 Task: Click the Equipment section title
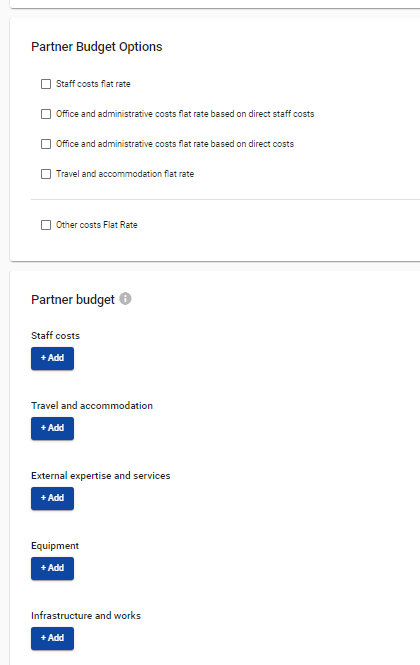tap(55, 546)
